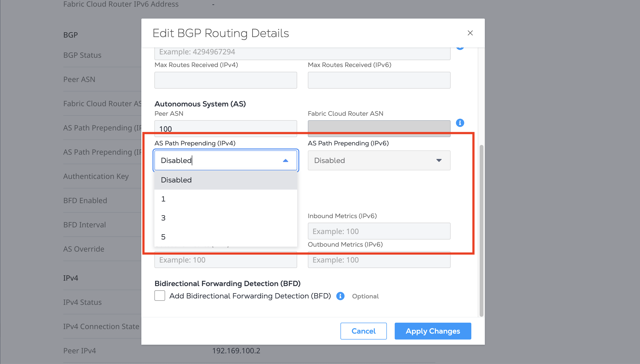
Task: Click Fabric Cloud Router IPv6 Address label
Action: pyautogui.click(x=121, y=4)
